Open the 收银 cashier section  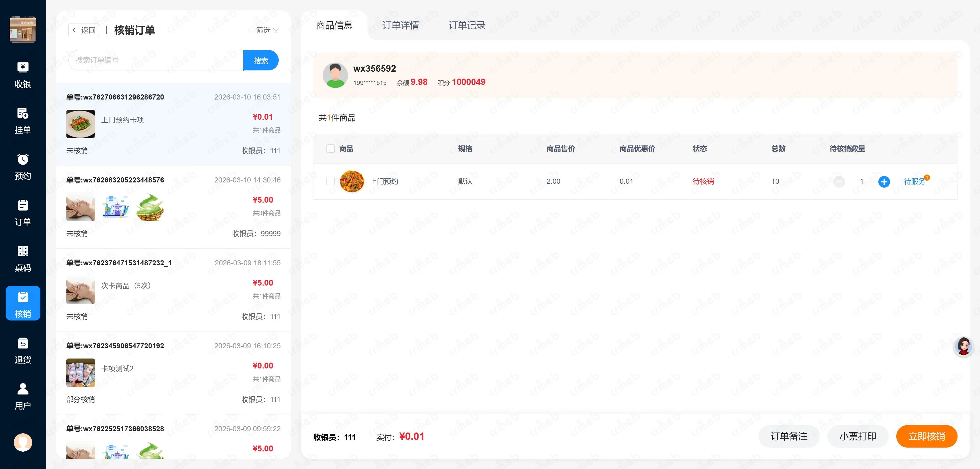pos(23,75)
